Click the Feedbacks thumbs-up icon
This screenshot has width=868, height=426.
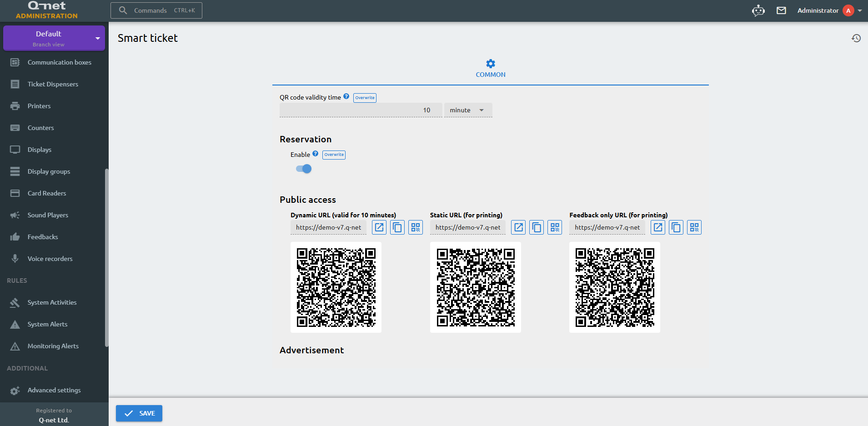pyautogui.click(x=15, y=237)
